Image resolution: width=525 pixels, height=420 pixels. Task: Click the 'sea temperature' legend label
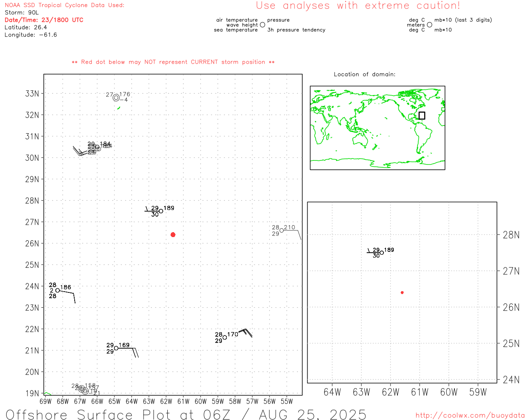[236, 30]
